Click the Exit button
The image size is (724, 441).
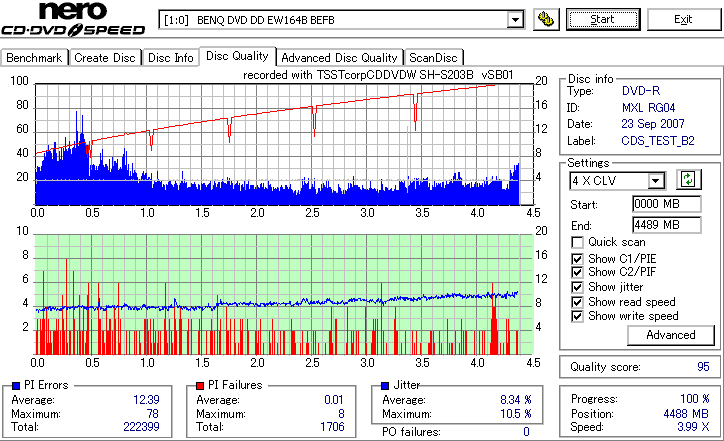point(683,19)
